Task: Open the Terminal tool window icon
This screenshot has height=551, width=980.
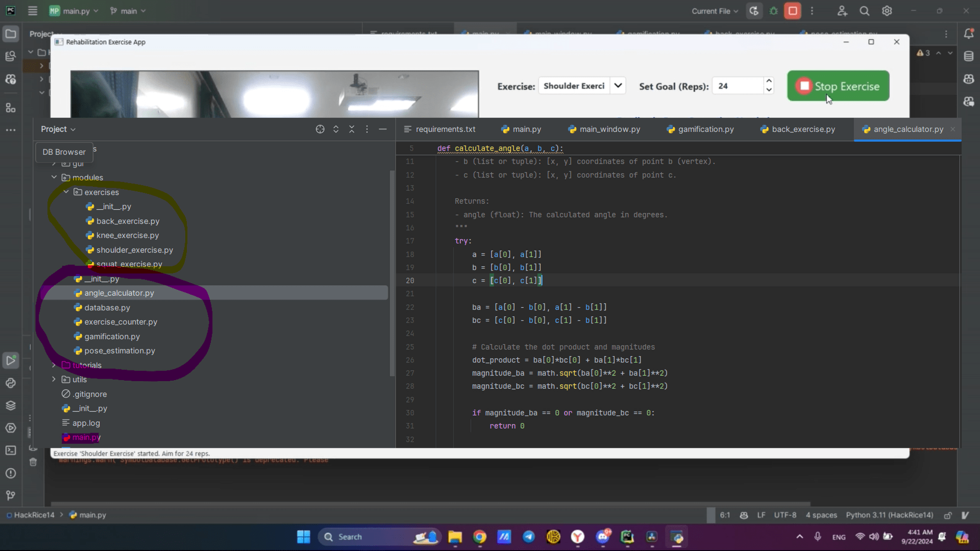Action: (11, 450)
